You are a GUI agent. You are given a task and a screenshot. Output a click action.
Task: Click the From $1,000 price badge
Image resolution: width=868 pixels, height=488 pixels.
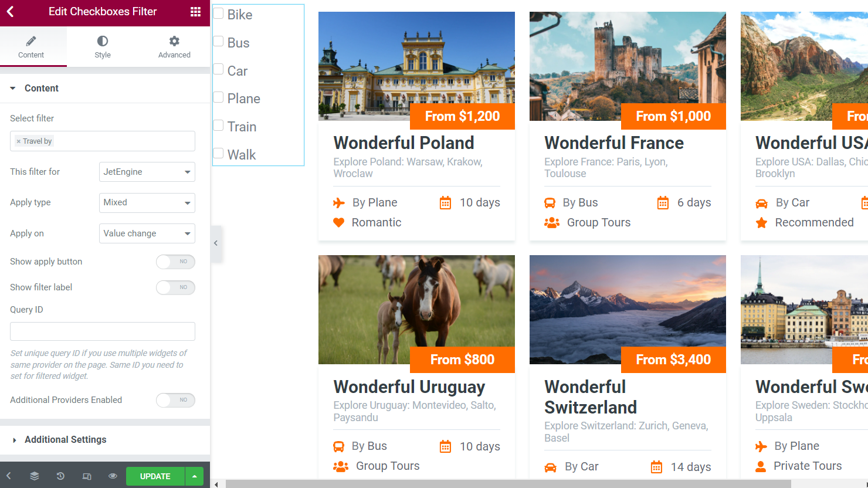coord(673,116)
